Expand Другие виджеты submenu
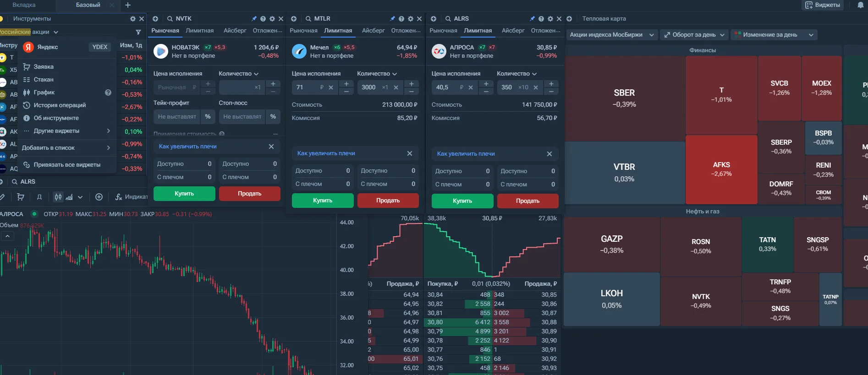Image resolution: width=868 pixels, height=375 pixels. [x=66, y=131]
